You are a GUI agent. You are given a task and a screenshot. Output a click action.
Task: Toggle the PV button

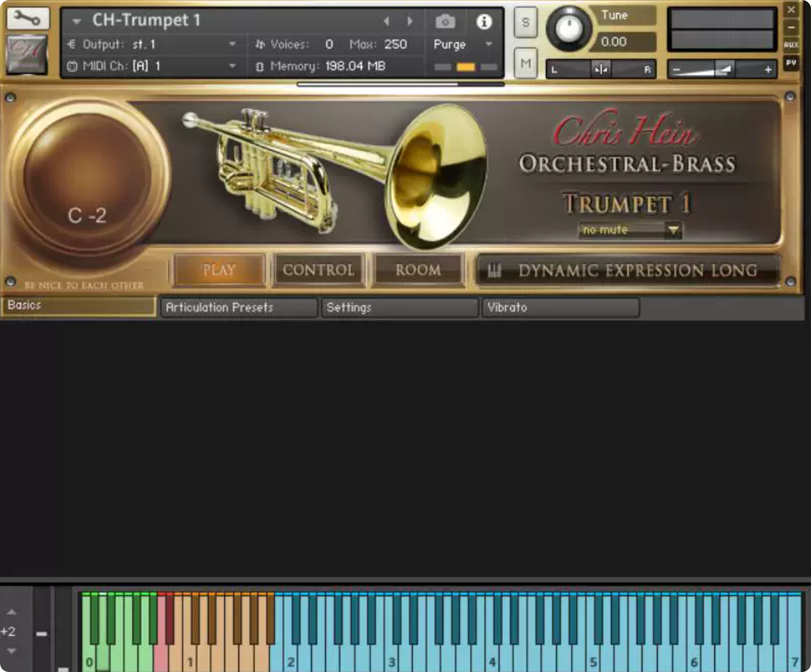pos(791,62)
